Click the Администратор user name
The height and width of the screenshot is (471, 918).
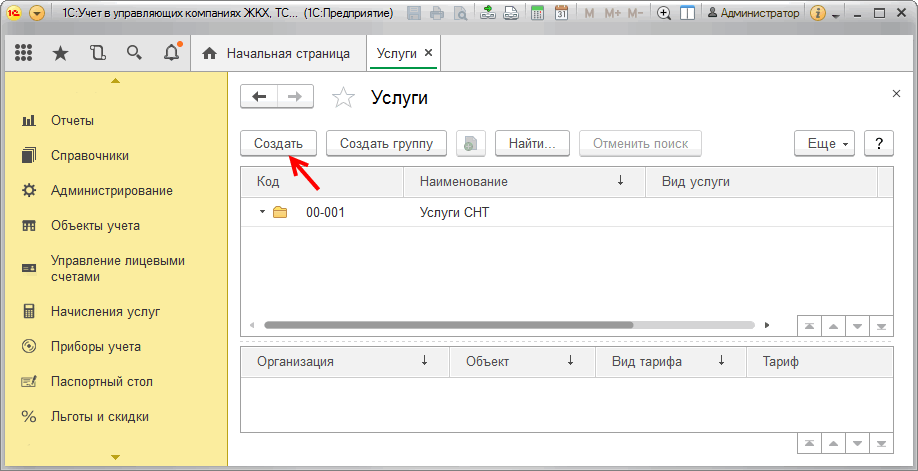click(x=753, y=13)
